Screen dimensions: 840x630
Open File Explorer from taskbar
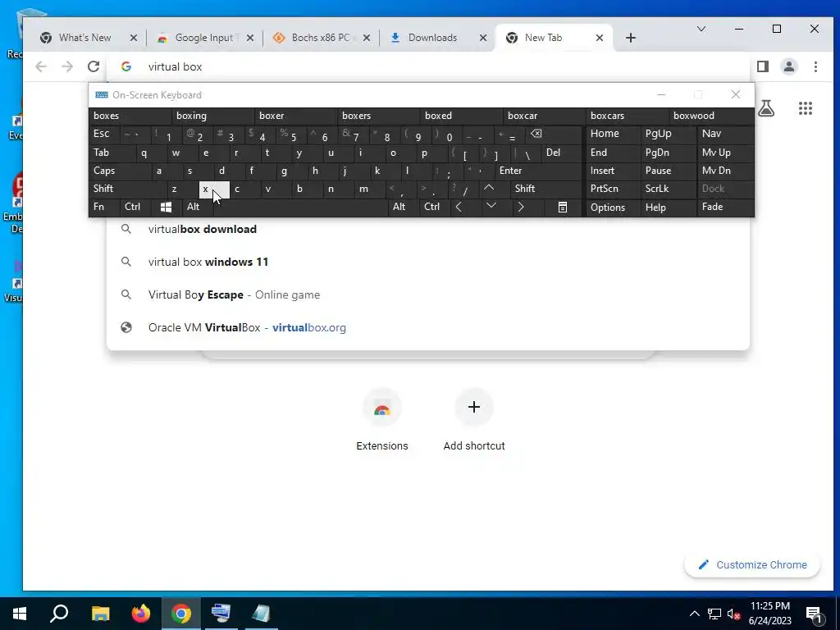coord(100,614)
